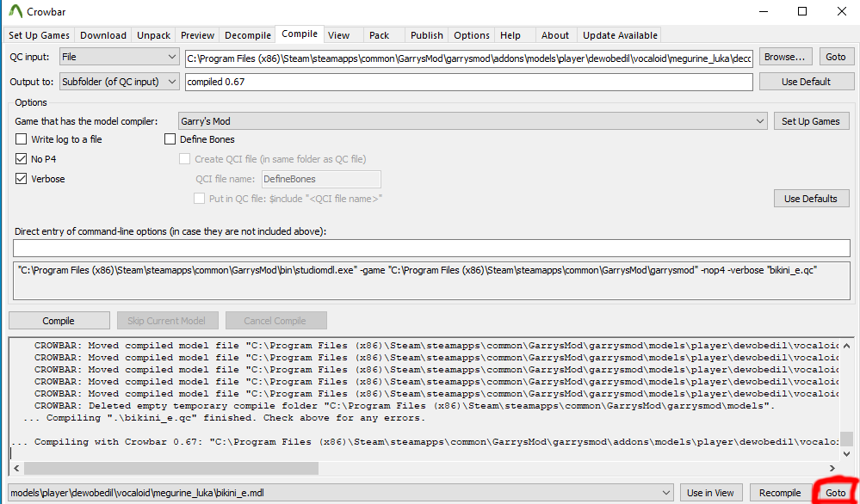Click the vertical scrollbar up arrow in log
Viewport: 860px width, 504px height.
[847, 345]
